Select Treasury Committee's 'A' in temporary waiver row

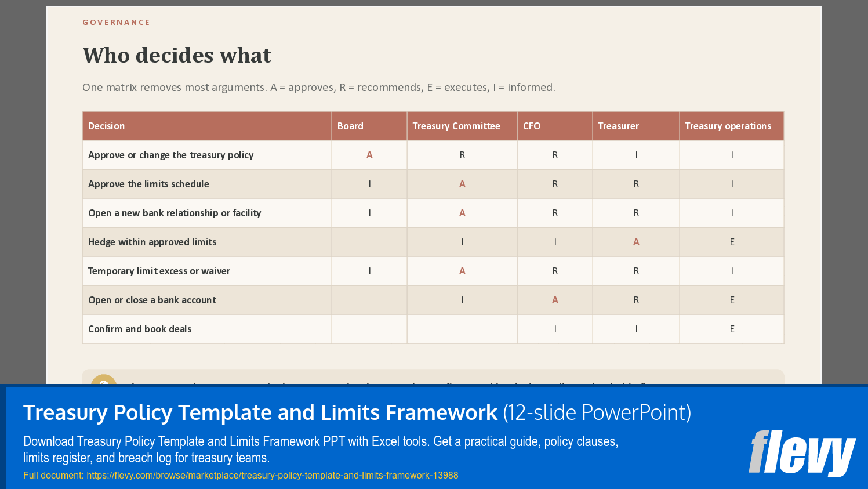point(462,271)
